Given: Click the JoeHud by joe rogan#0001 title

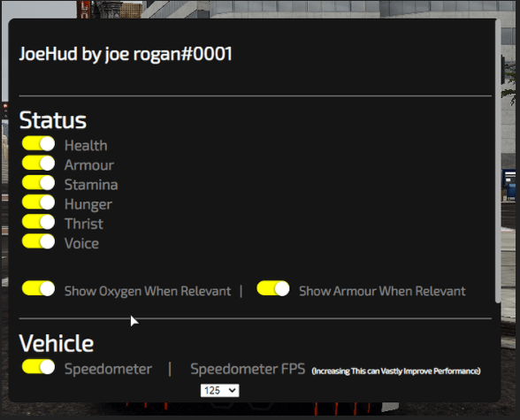Looking at the screenshot, I should pyautogui.click(x=126, y=54).
